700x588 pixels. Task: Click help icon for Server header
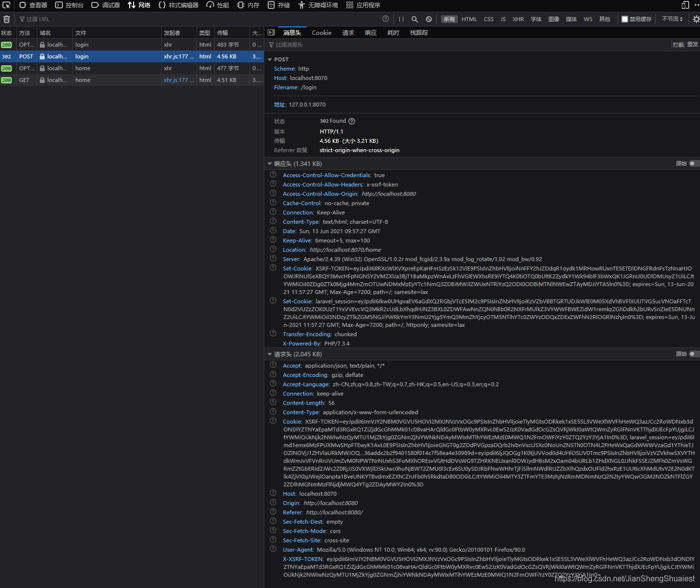273,259
